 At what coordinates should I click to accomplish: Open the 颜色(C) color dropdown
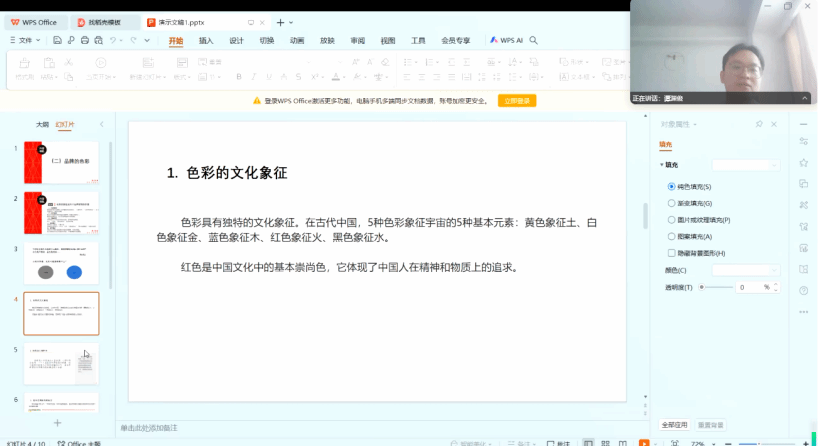click(x=745, y=270)
